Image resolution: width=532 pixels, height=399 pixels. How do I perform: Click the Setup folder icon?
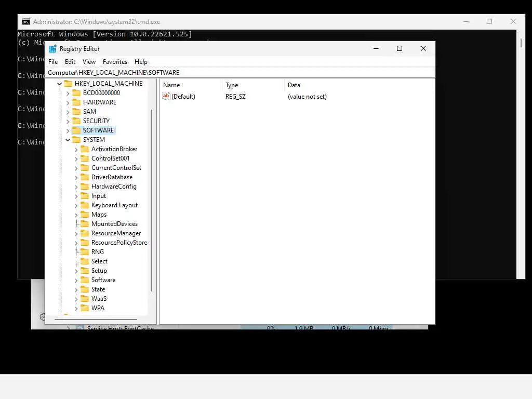(85, 270)
